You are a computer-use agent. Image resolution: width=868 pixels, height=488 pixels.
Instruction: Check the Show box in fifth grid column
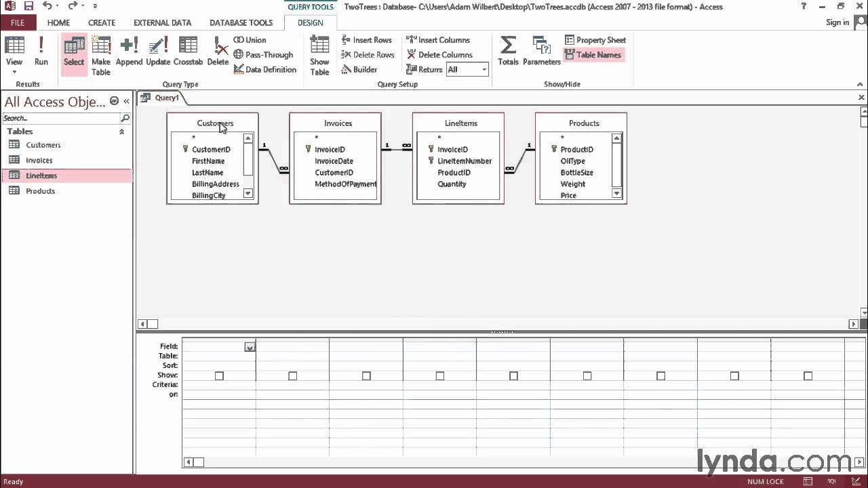[513, 375]
